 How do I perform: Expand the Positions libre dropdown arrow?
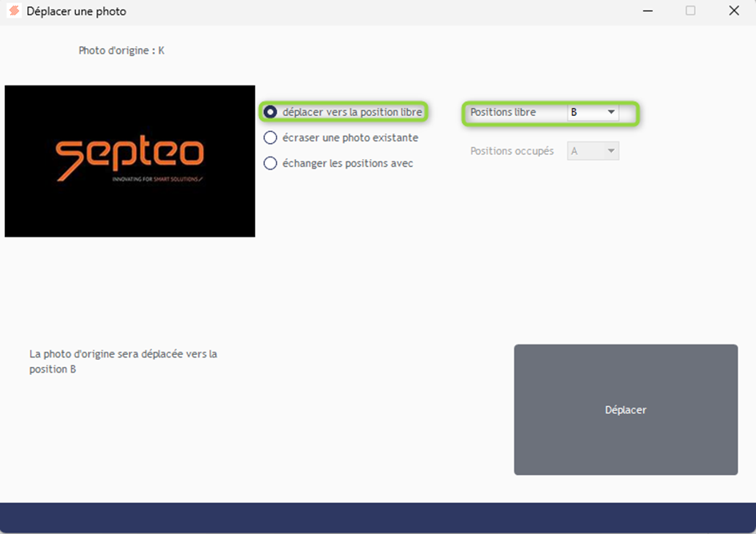611,113
